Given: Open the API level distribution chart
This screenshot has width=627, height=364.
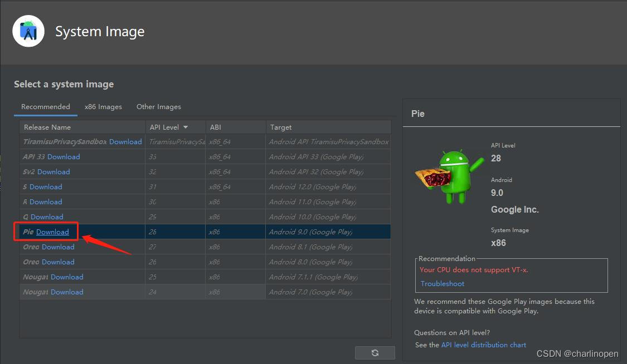Looking at the screenshot, I should coord(483,345).
